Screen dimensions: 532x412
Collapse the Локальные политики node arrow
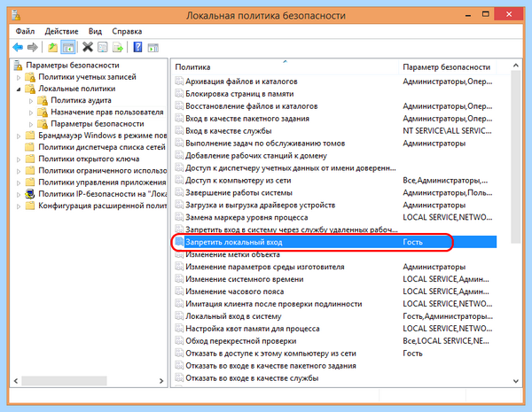pyautogui.click(x=19, y=89)
